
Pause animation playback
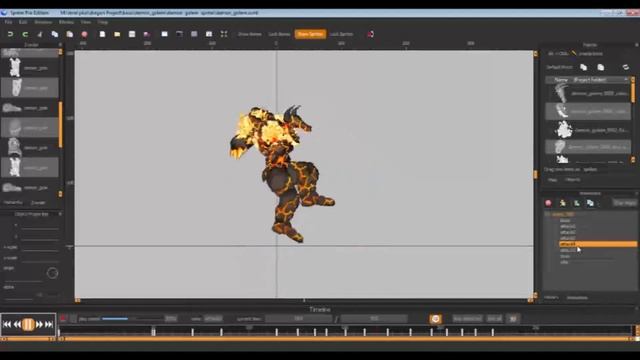click(x=28, y=324)
